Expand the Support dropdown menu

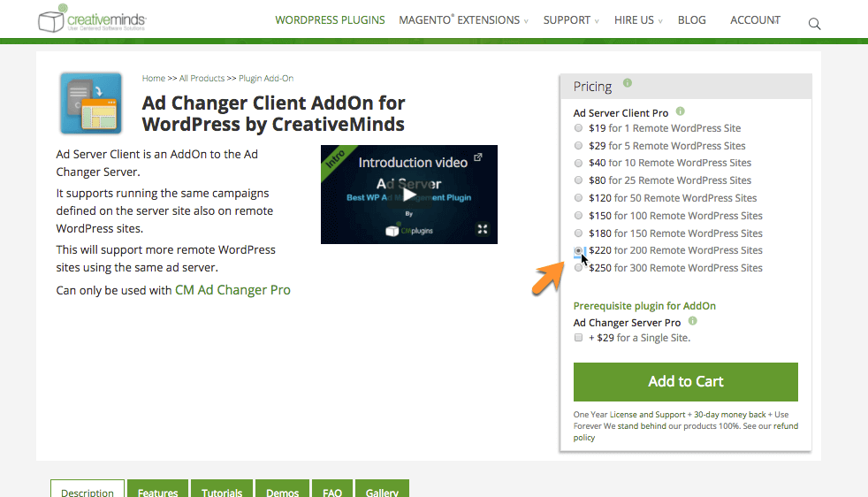(x=571, y=20)
